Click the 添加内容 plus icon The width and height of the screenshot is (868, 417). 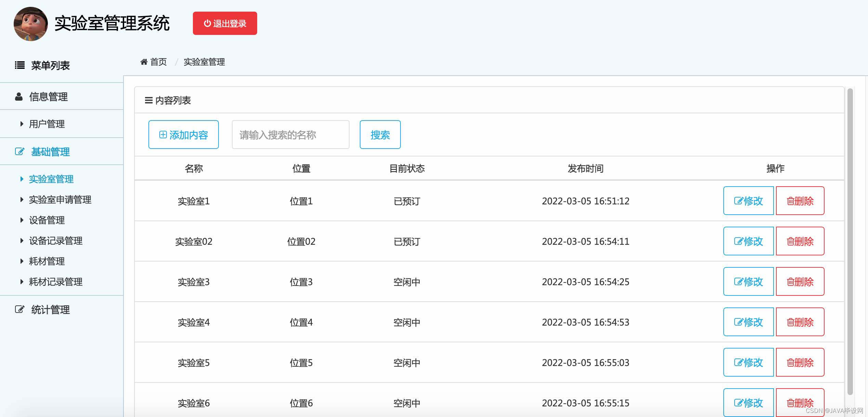pyautogui.click(x=163, y=135)
